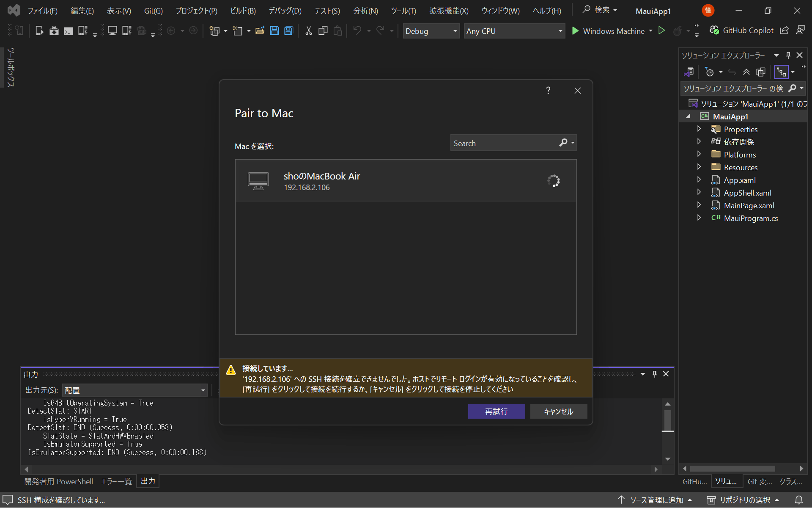The width and height of the screenshot is (812, 508).
Task: Click the help question mark in dialog
Action: coord(548,91)
